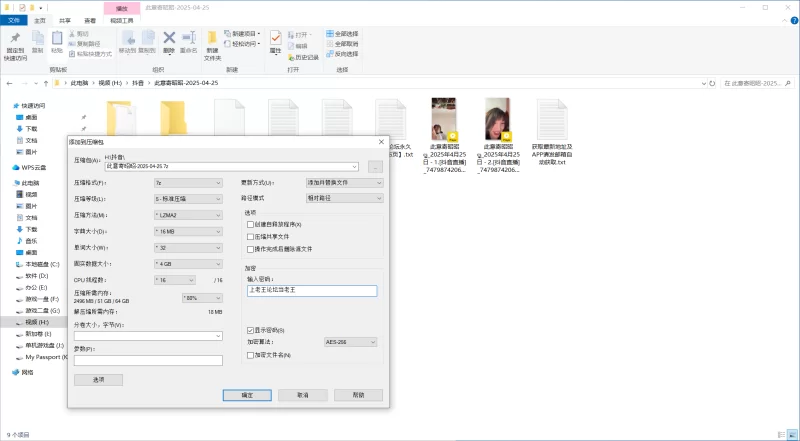
Task: Open the 文件 (File) ribbon tab
Action: tap(14, 20)
